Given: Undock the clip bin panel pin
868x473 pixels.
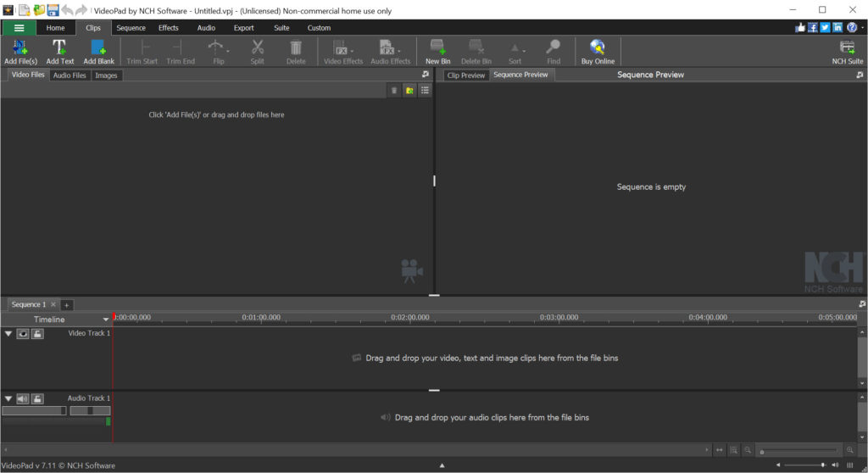Looking at the screenshot, I should [x=426, y=75].
